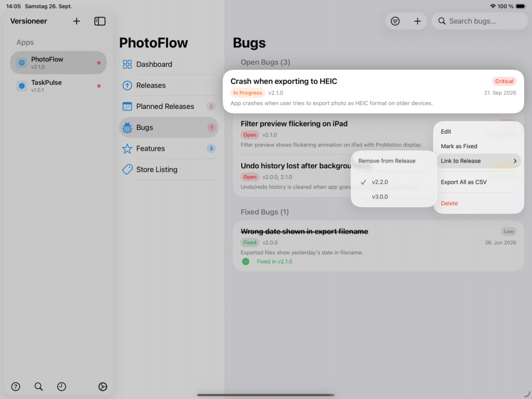
Task: Click Fixed in v2.1.0 text
Action: [274, 262]
